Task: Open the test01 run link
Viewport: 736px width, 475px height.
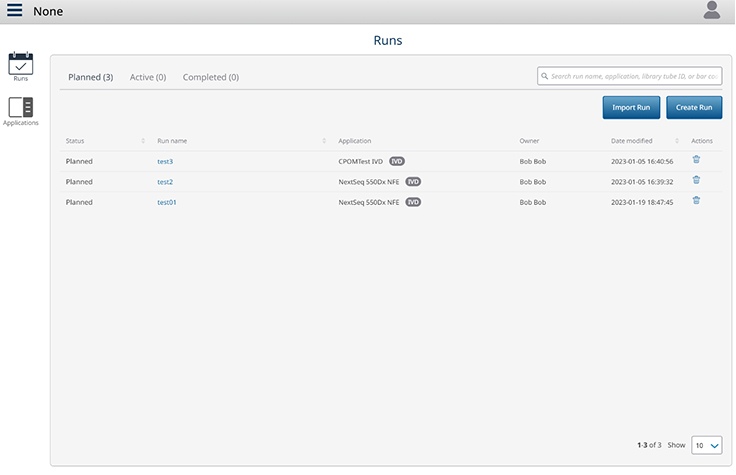Action: (x=167, y=202)
